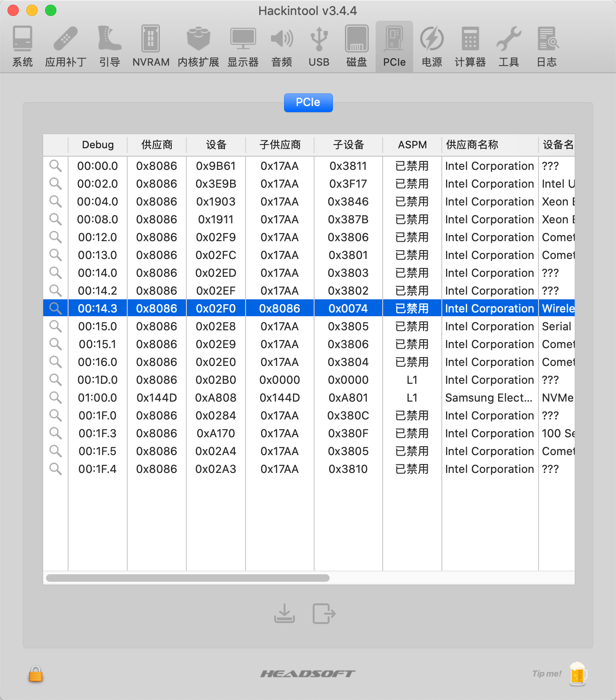Switch to the 磁盘 disk section
616x700 pixels.
click(x=356, y=46)
